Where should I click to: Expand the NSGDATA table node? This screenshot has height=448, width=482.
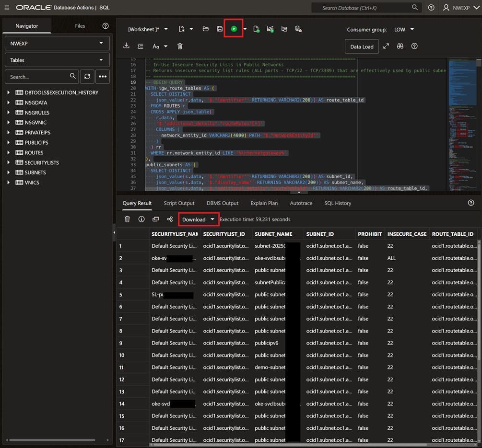(x=8, y=103)
